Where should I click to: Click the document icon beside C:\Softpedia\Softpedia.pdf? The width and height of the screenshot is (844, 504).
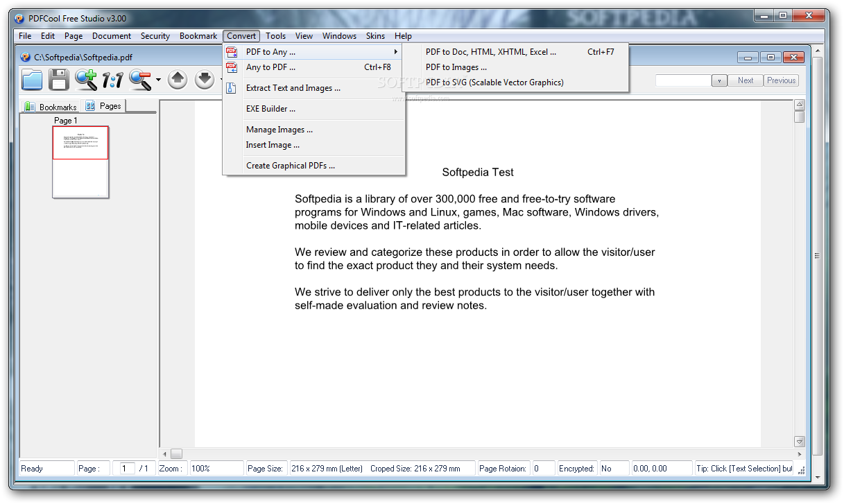pyautogui.click(x=26, y=58)
